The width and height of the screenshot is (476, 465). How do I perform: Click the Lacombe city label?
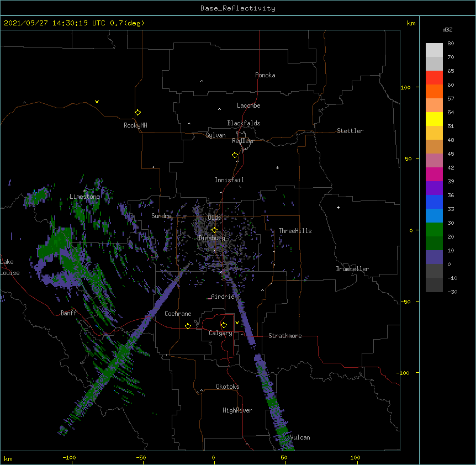(248, 105)
